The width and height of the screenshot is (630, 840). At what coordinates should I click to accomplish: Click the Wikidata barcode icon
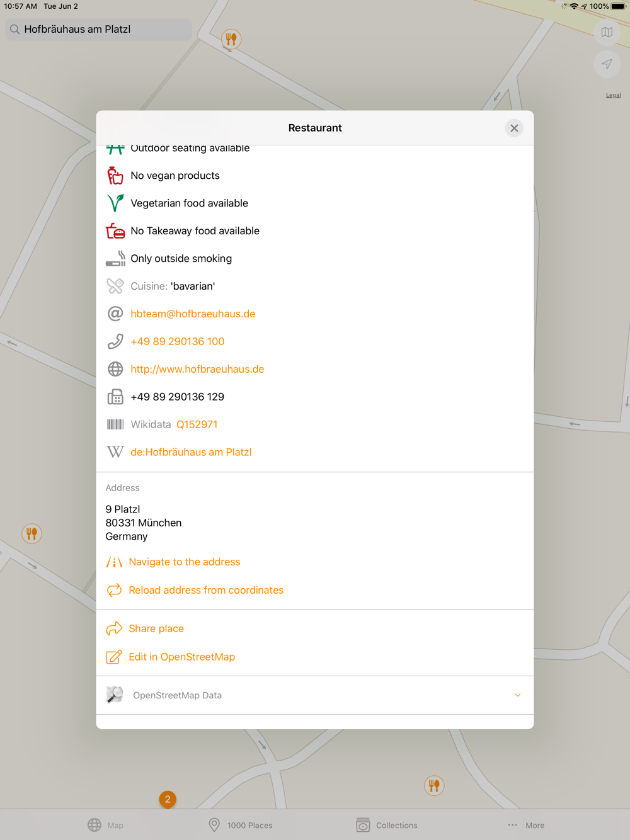click(115, 424)
